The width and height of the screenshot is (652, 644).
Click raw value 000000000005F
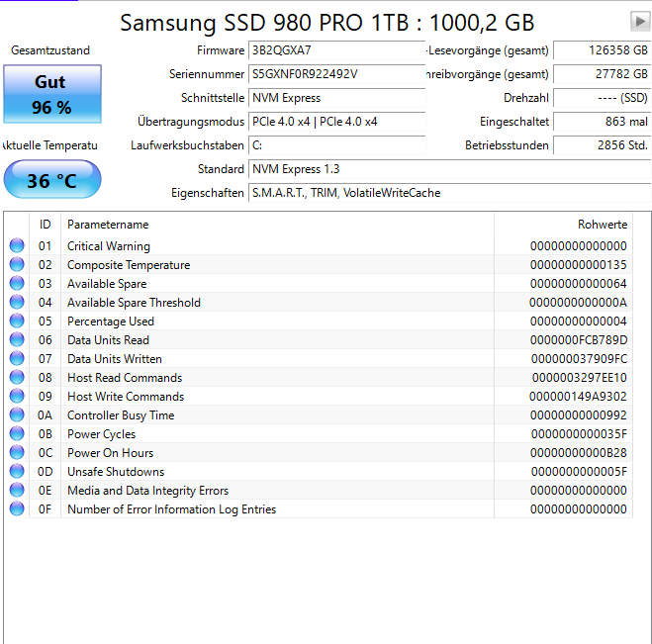[579, 472]
